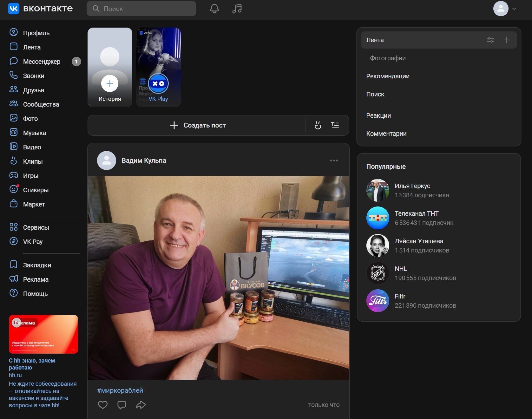Select the Рекомендации feed section

pyautogui.click(x=388, y=76)
